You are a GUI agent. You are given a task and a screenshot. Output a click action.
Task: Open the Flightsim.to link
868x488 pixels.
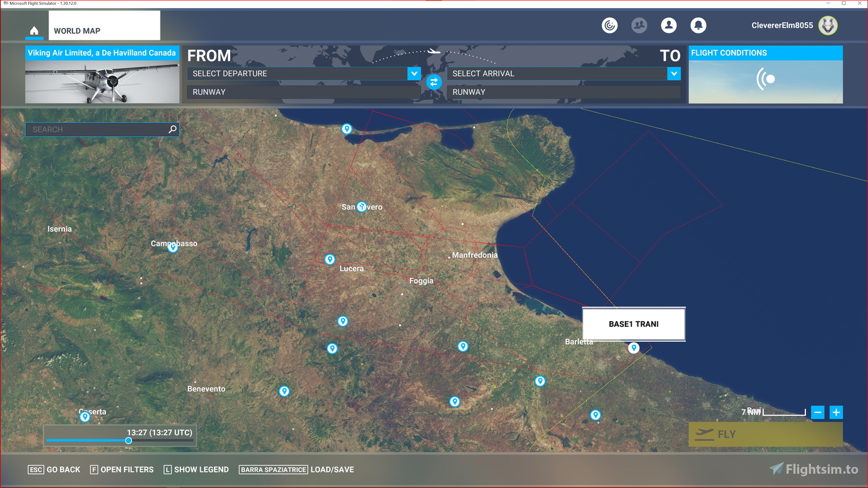coord(813,469)
